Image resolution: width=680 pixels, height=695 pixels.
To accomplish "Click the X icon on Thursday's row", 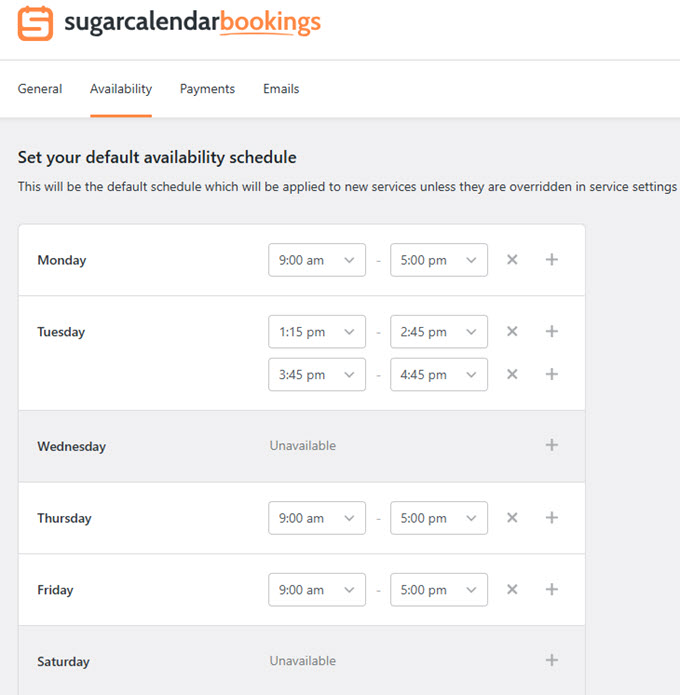I will point(512,518).
